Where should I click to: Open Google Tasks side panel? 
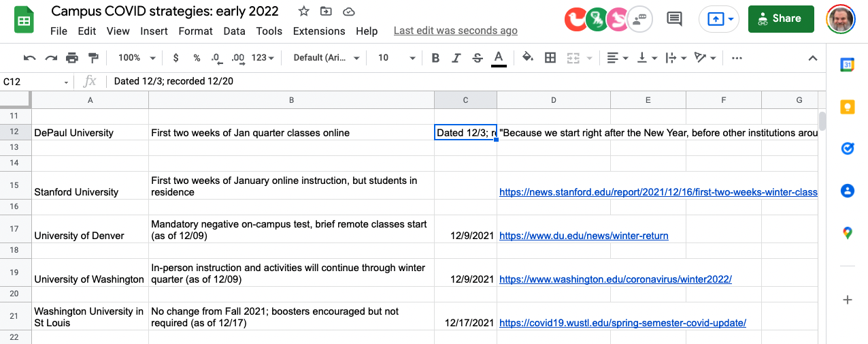[847, 148]
